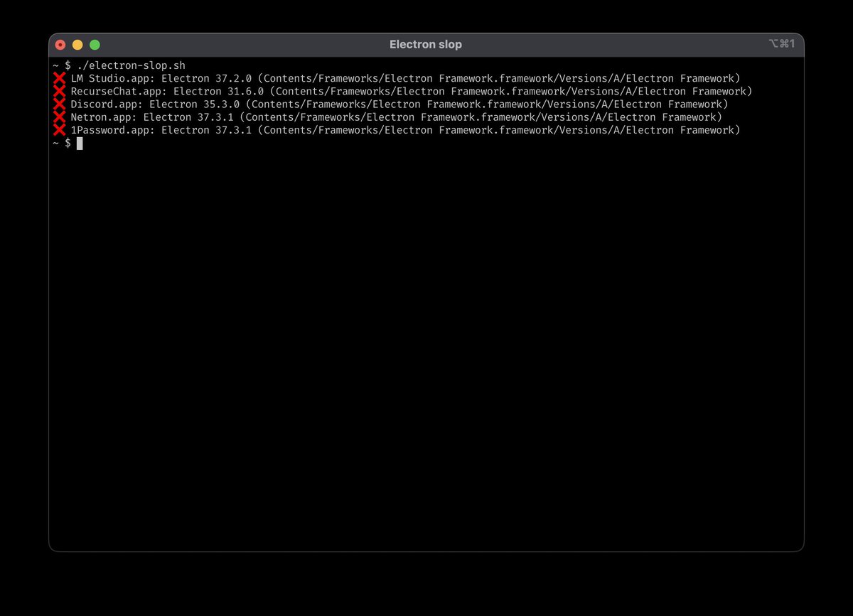Click the ⌥⌘1 shortcut indicator in title bar

782,44
